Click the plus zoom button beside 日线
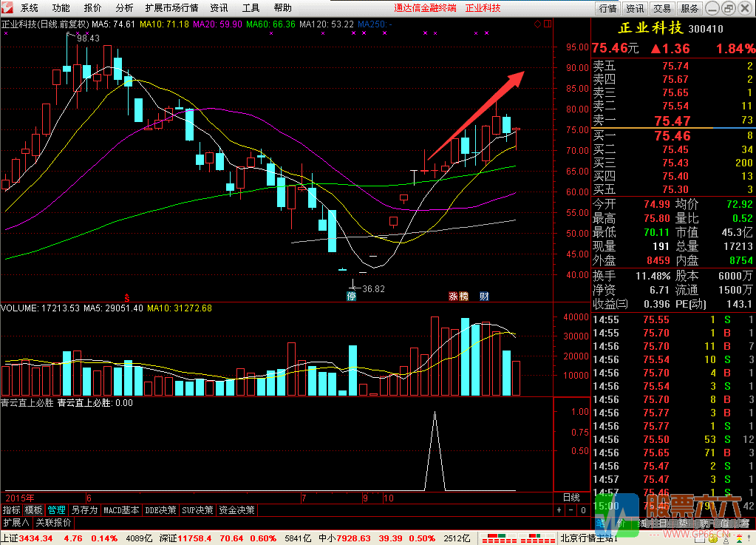This screenshot has height=545, width=756. pyautogui.click(x=559, y=510)
